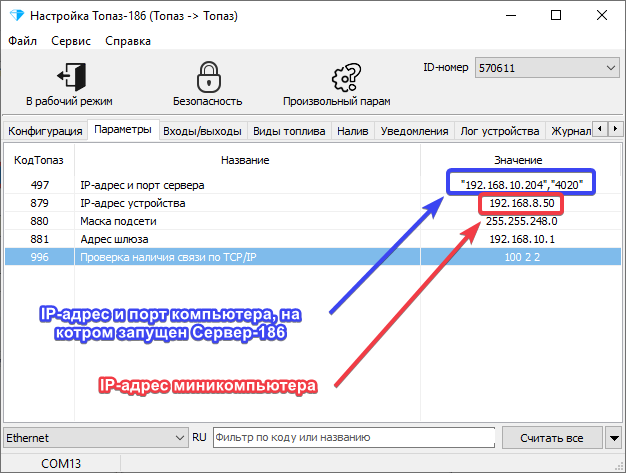The image size is (626, 473).
Task: Open the Уведомления tab
Action: tap(414, 131)
